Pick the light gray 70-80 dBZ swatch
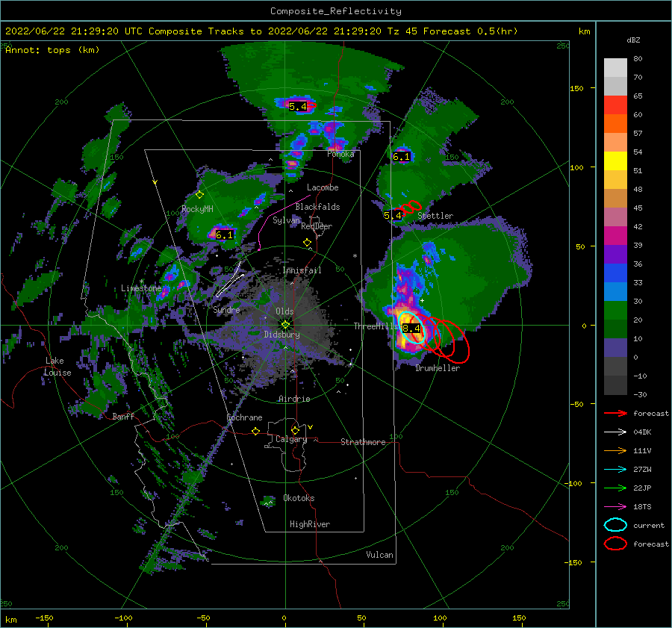This screenshot has height=628, width=672. click(615, 68)
